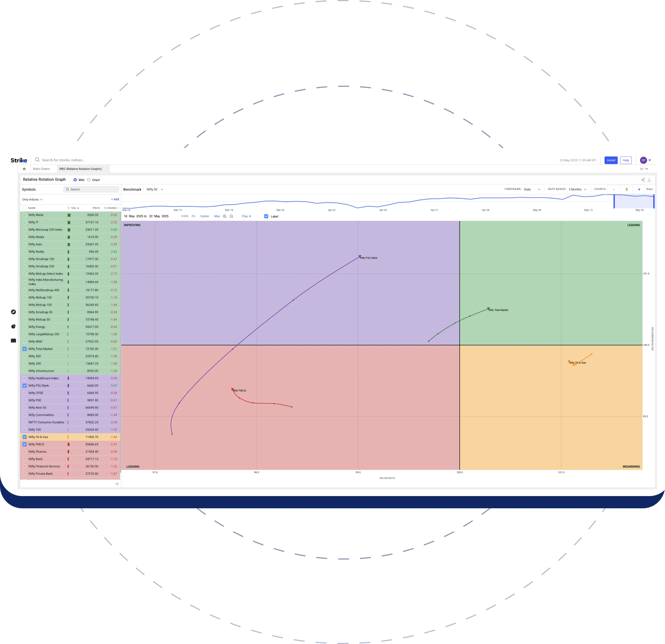Click the download chart icon
665x644 pixels.
649,180
